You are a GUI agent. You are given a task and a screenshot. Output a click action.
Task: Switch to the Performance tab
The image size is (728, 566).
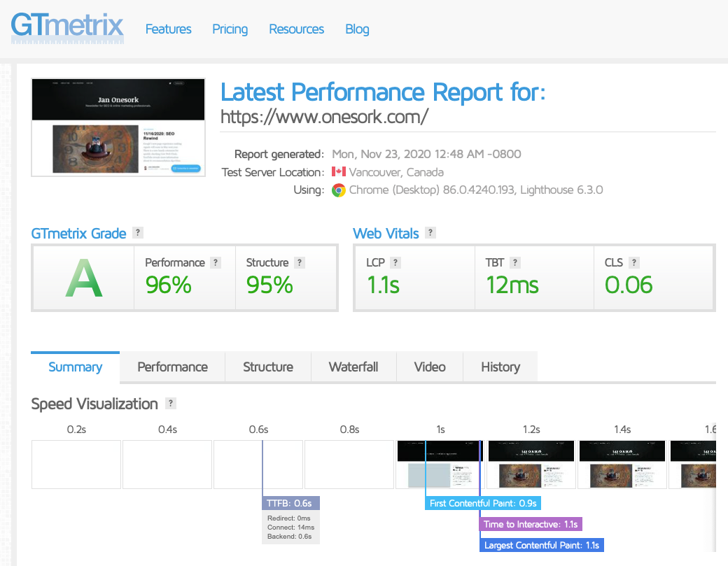point(172,367)
